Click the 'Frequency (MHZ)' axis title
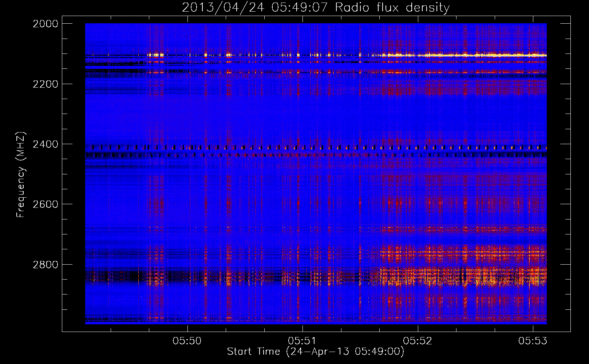589x364 pixels. click(x=21, y=175)
